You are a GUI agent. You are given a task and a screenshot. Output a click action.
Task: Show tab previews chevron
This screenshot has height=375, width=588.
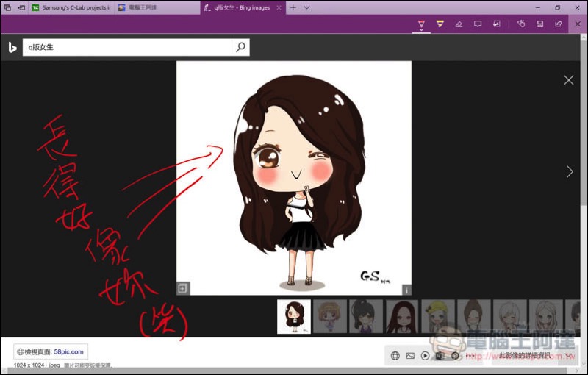pos(306,7)
